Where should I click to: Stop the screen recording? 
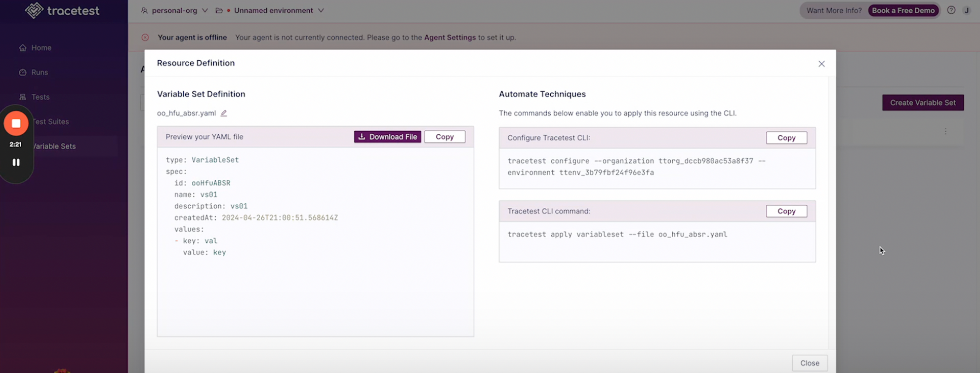pyautogui.click(x=16, y=123)
